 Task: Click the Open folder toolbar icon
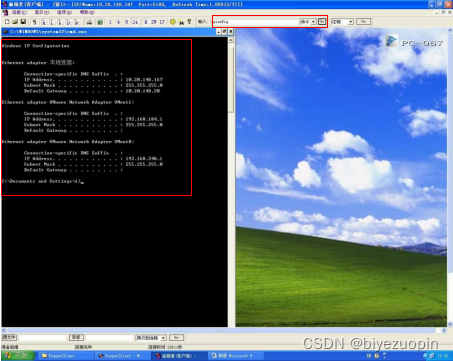point(15,22)
